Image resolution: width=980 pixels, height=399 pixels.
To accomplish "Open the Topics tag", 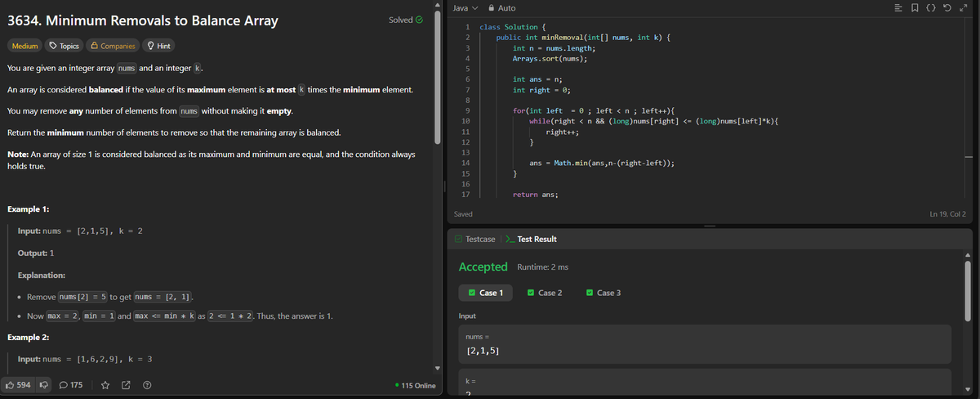I will coord(65,46).
